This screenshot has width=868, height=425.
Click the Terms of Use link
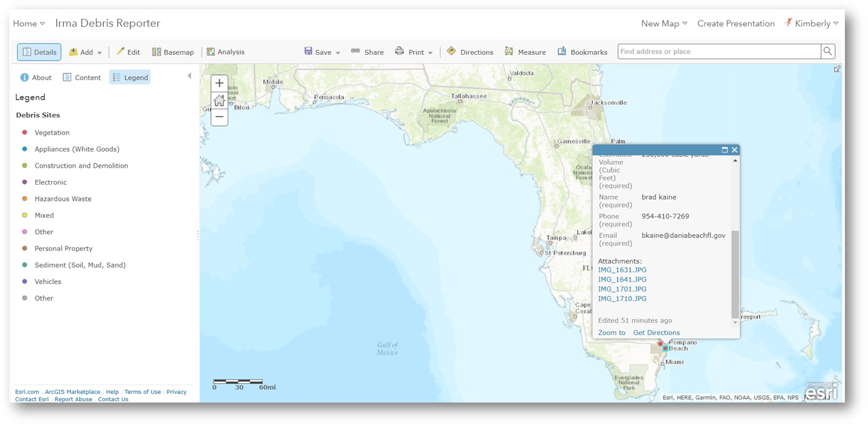click(x=143, y=392)
